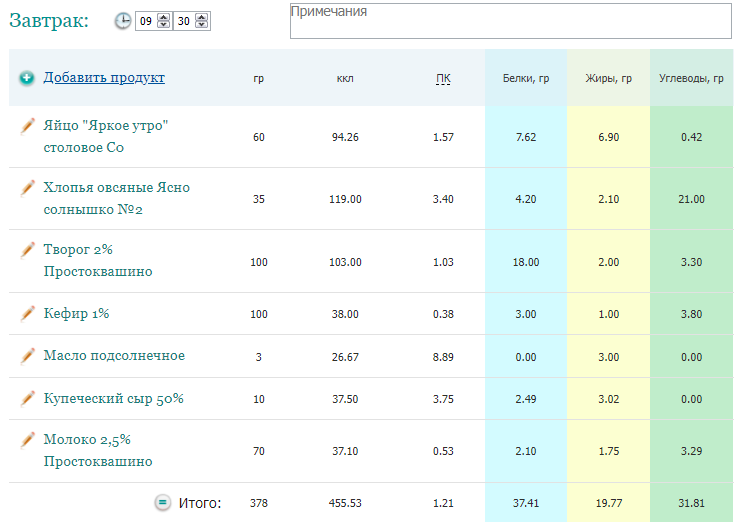Open product Молоко 2,5% Простоквашино
Screen dimensions: 734x523
tap(98, 450)
